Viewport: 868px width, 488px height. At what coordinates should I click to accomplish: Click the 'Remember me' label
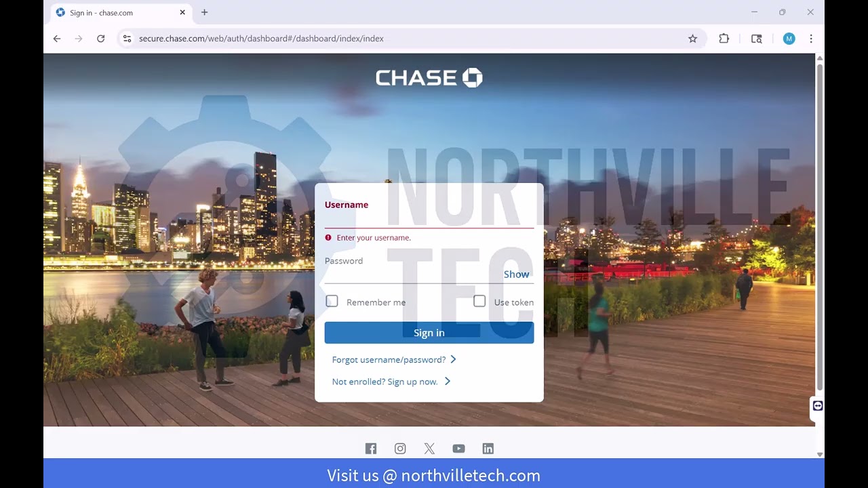click(x=376, y=302)
